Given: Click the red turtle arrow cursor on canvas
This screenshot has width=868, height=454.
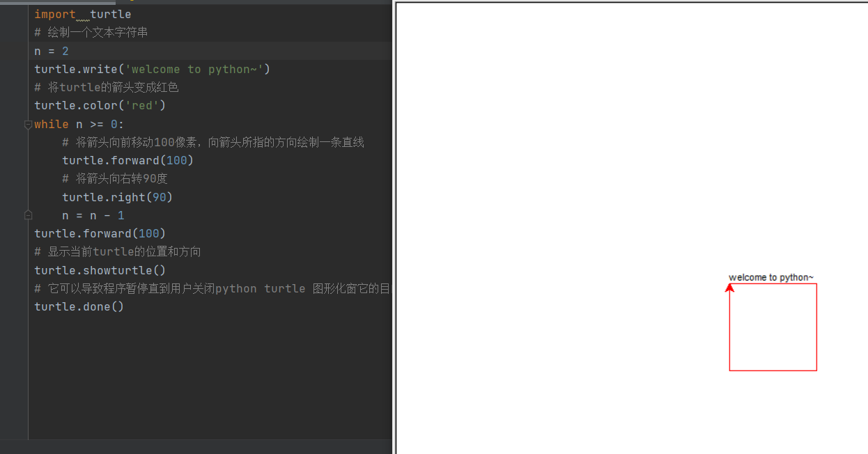Looking at the screenshot, I should point(729,286).
